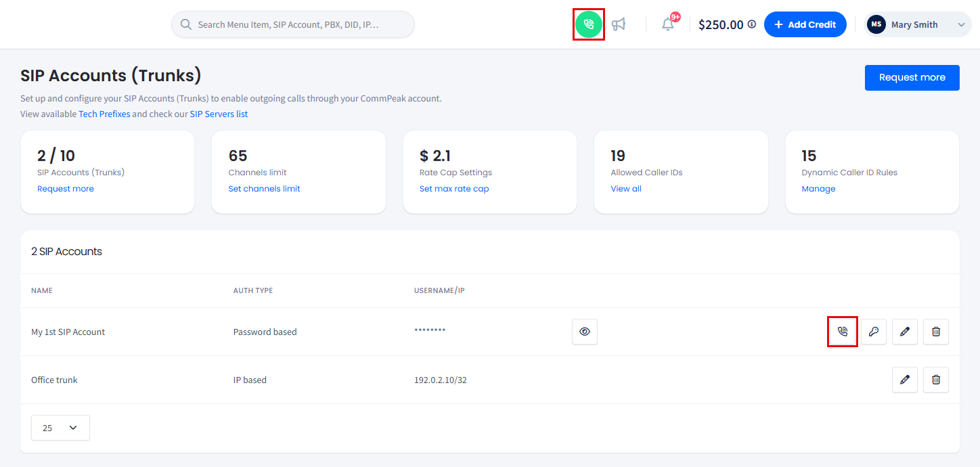Click the call test icon for My 1st SIP Account

click(843, 332)
